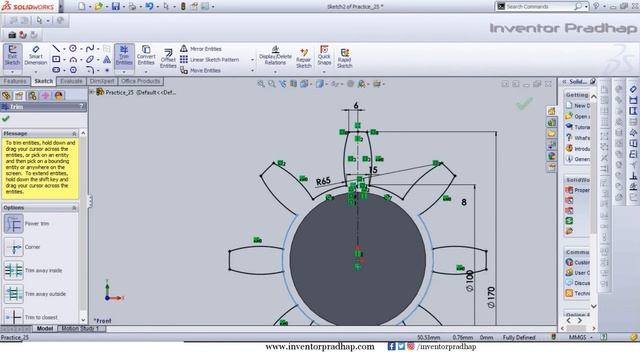Switch to the Model tab
The width and height of the screenshot is (640, 360).
44,328
